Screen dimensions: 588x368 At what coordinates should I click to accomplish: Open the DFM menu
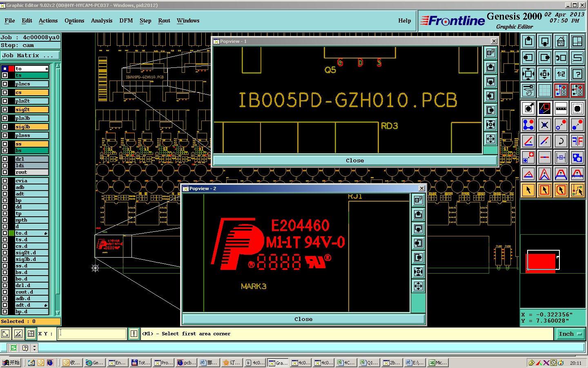click(126, 20)
